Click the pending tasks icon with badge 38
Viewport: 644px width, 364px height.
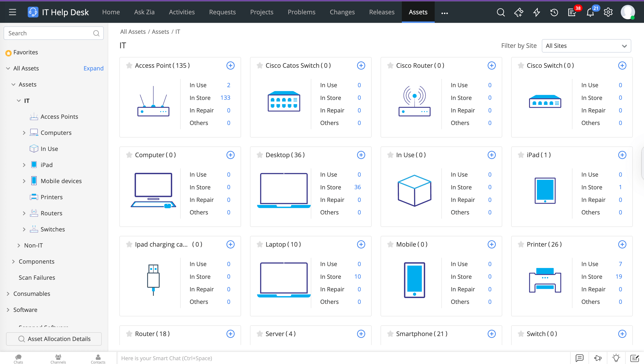(572, 12)
